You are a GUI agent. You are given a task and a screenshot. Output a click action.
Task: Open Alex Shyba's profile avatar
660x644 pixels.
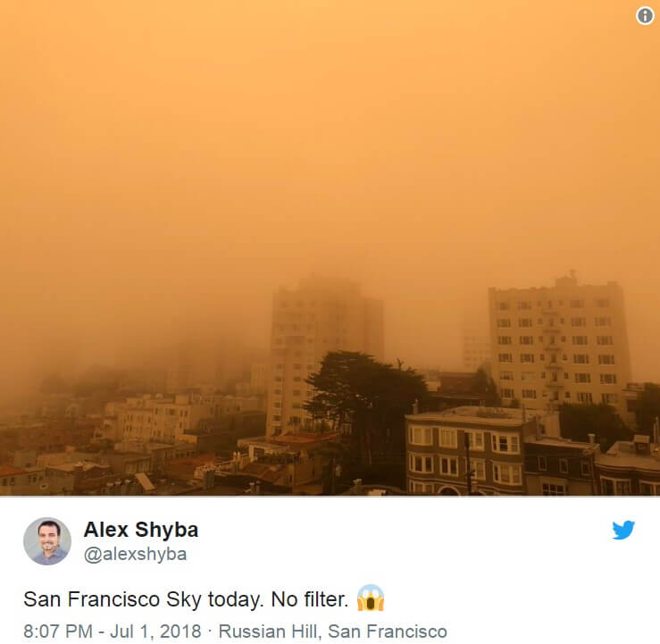47,541
